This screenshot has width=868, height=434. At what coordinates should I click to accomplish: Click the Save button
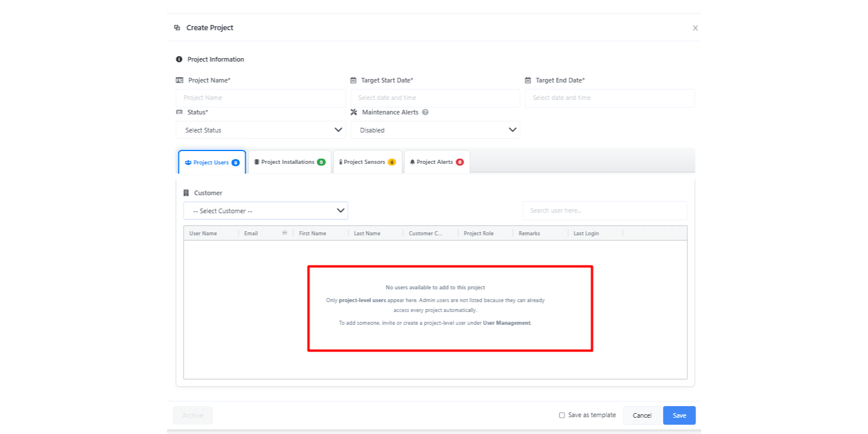tap(679, 415)
